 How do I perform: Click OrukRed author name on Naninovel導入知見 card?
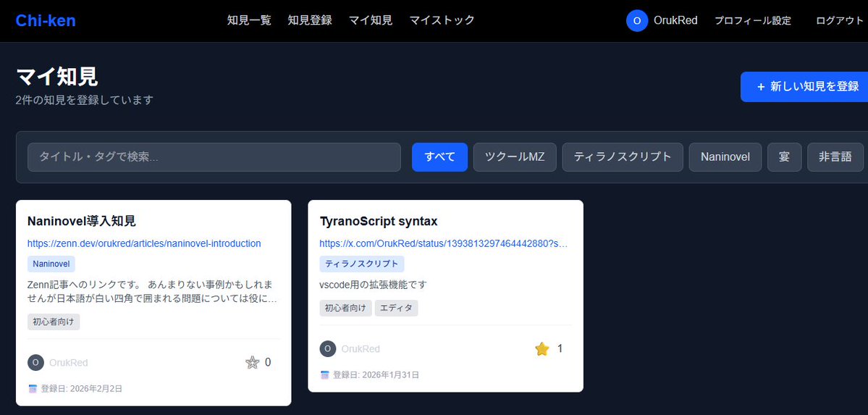click(69, 363)
